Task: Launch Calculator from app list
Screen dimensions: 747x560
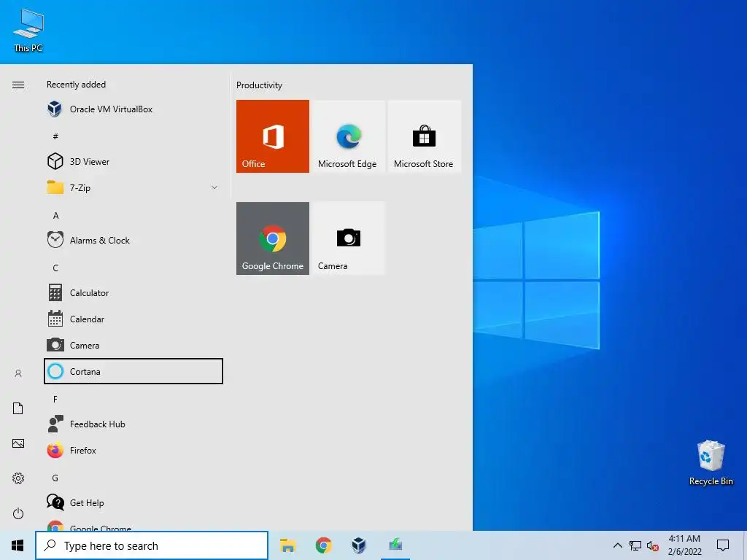Action: (133, 293)
